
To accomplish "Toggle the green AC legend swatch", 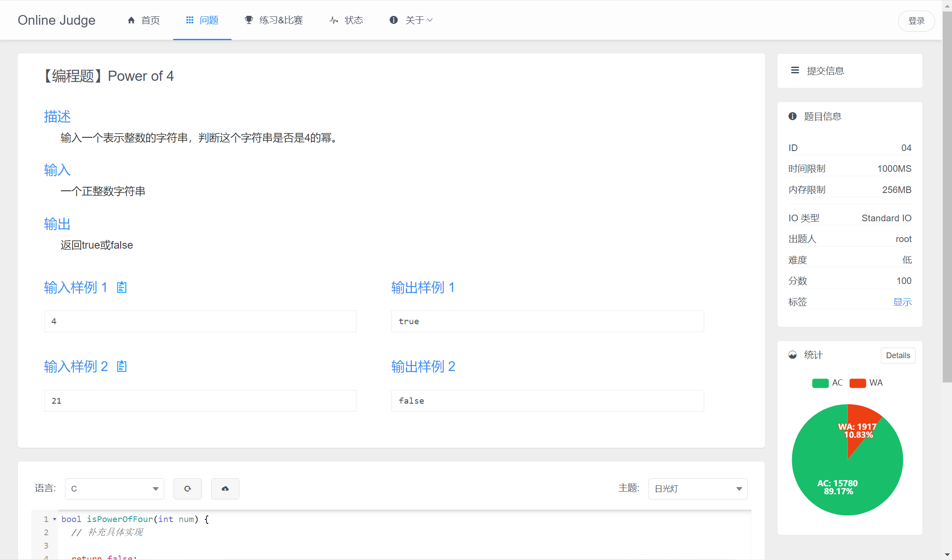I will click(x=820, y=383).
